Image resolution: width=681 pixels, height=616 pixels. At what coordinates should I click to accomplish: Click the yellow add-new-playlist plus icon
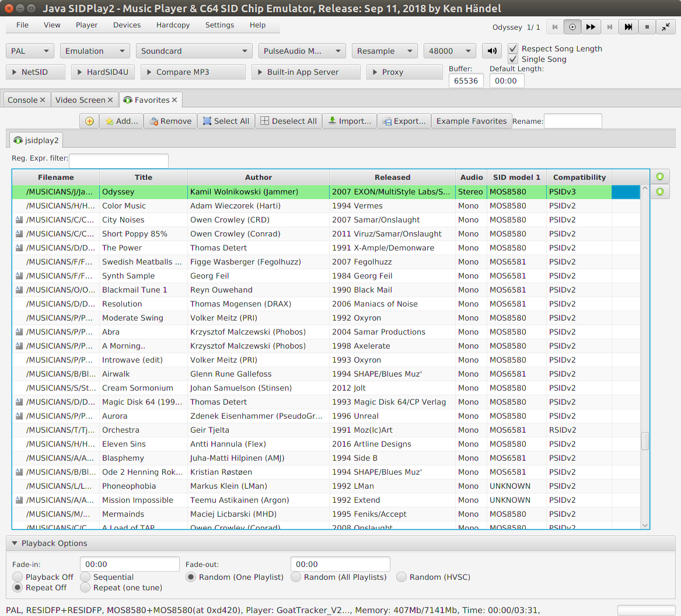point(89,121)
